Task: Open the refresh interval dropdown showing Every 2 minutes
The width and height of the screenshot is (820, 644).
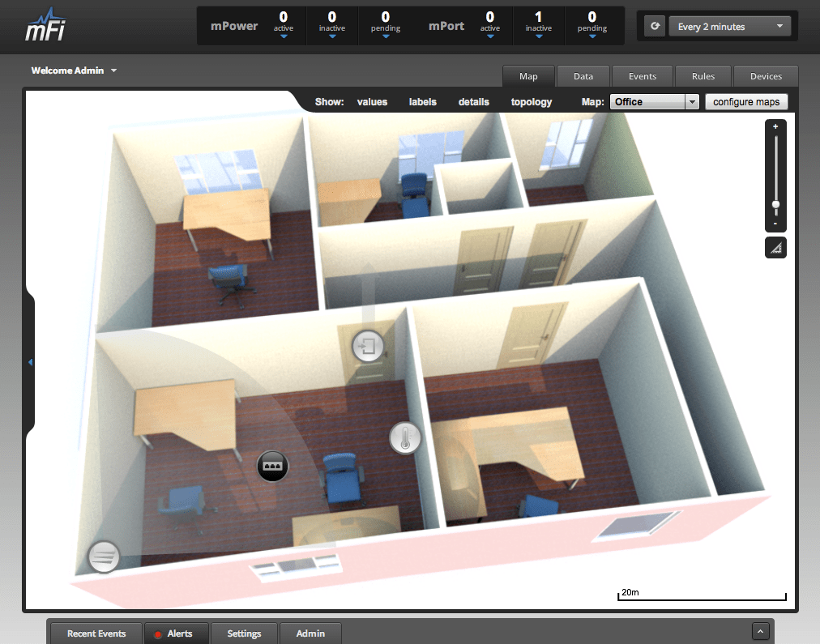Action: pos(728,25)
